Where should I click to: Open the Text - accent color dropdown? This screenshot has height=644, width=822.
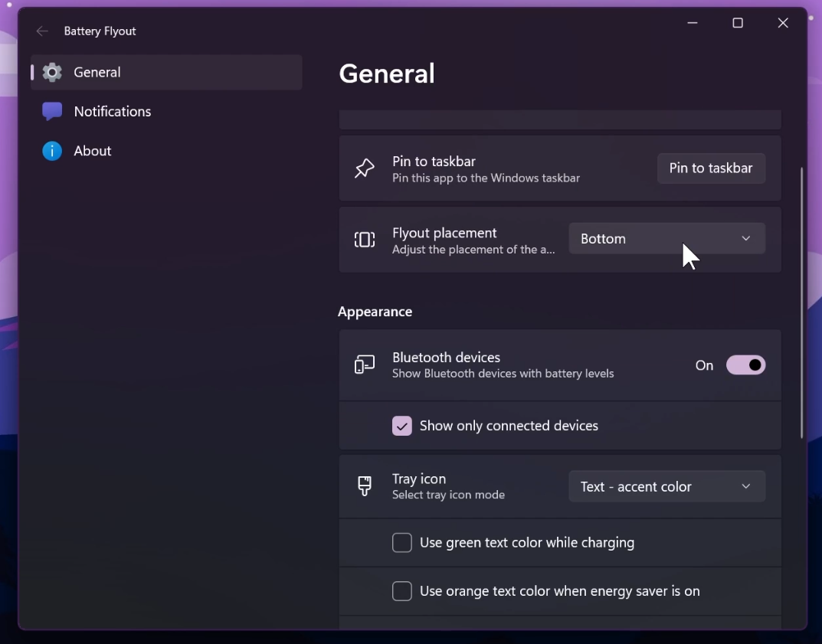click(666, 486)
